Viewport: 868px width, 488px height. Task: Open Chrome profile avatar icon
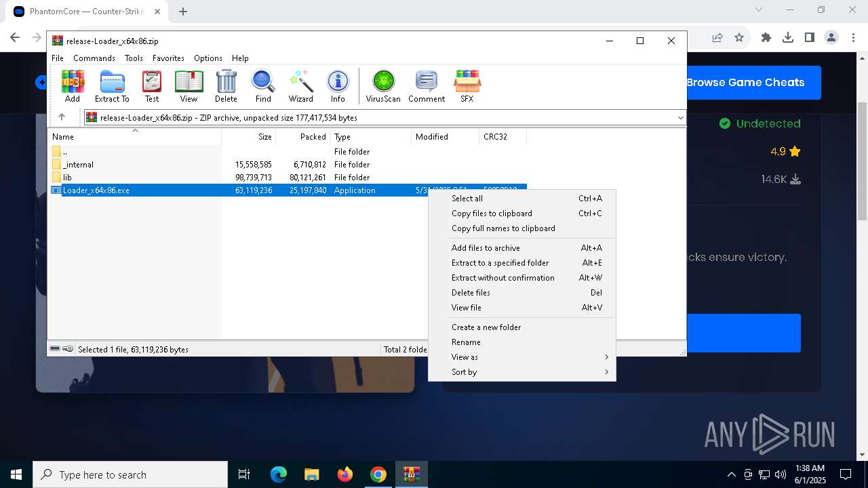click(x=831, y=38)
